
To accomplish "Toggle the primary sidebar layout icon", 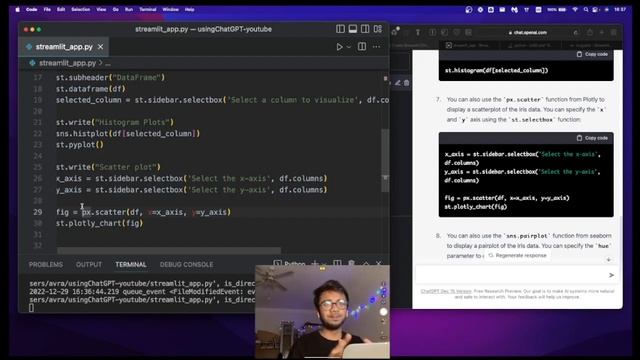I will pos(340,29).
